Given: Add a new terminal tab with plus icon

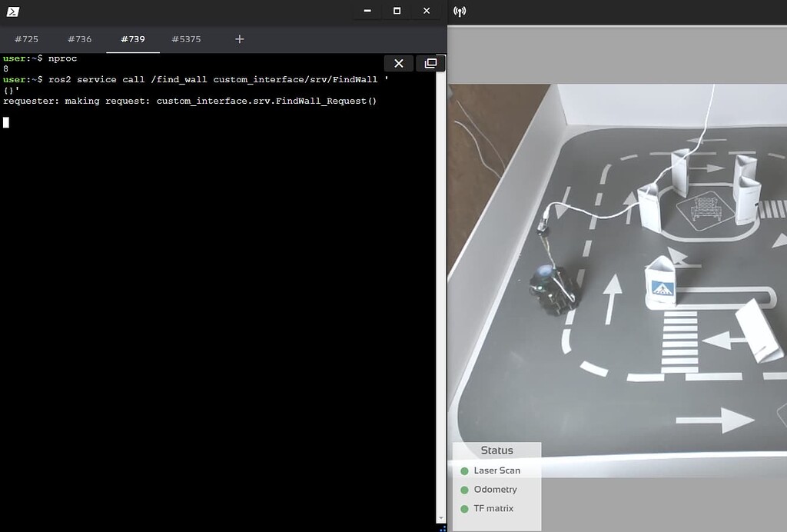Looking at the screenshot, I should [x=240, y=39].
